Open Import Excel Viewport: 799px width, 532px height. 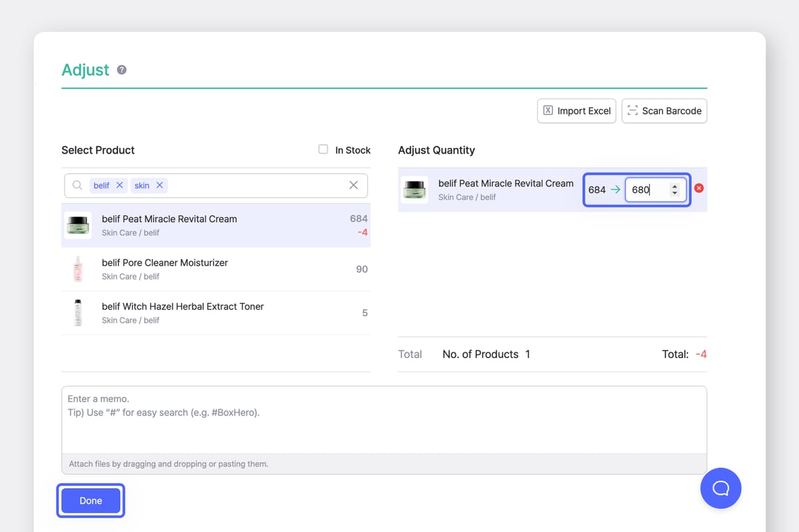coord(577,111)
